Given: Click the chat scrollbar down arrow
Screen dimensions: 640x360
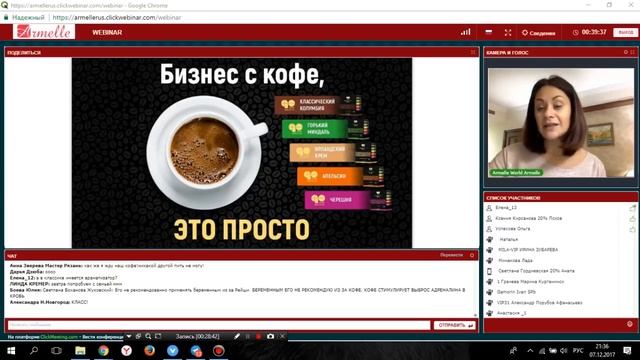Looking at the screenshot, I should (475, 315).
